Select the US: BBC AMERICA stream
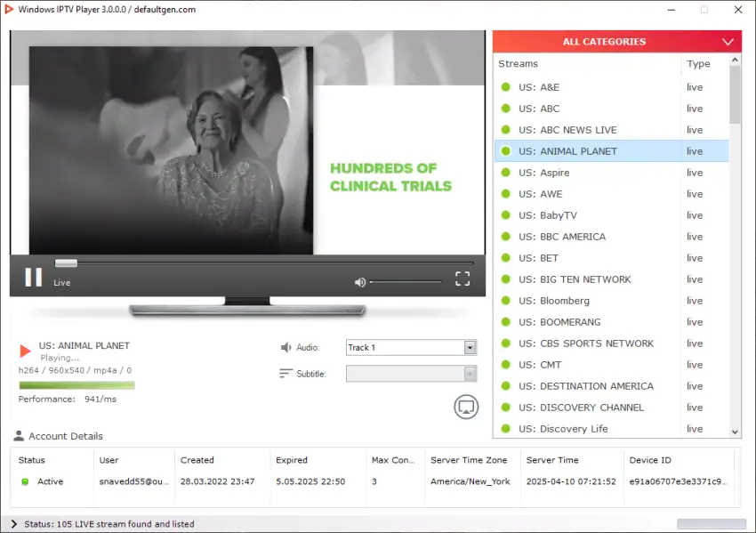Viewport: 756px width, 533px height. click(611, 237)
